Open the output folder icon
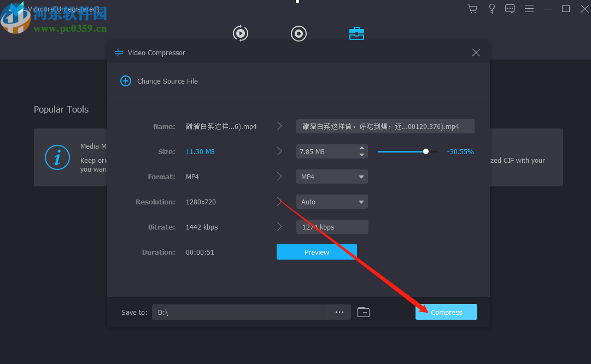This screenshot has width=591, height=364. [364, 312]
